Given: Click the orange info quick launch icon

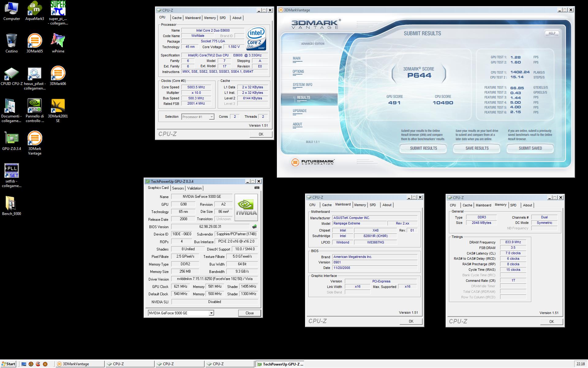Looking at the screenshot, I should point(31,364).
